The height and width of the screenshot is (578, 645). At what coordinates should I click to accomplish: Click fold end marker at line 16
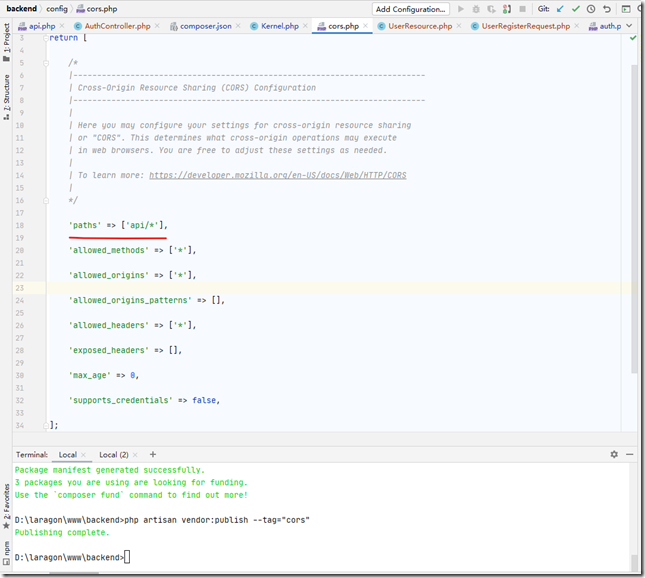tap(46, 200)
